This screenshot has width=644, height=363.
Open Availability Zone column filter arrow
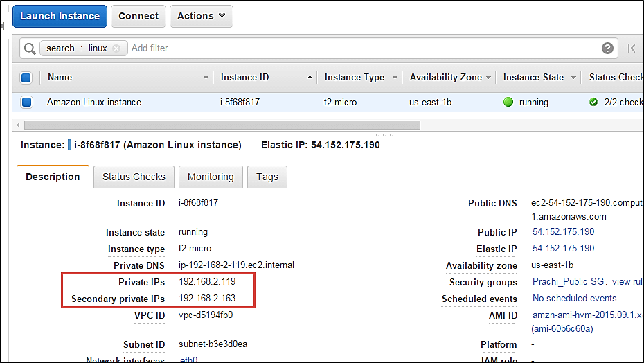(x=488, y=78)
